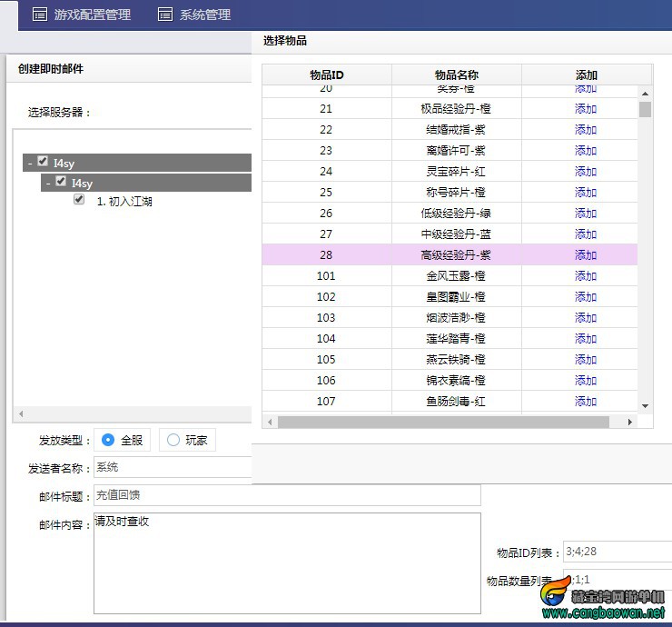Image resolution: width=672 pixels, height=627 pixels.
Task: Click the item table's scroll left arrow
Action: pos(270,422)
